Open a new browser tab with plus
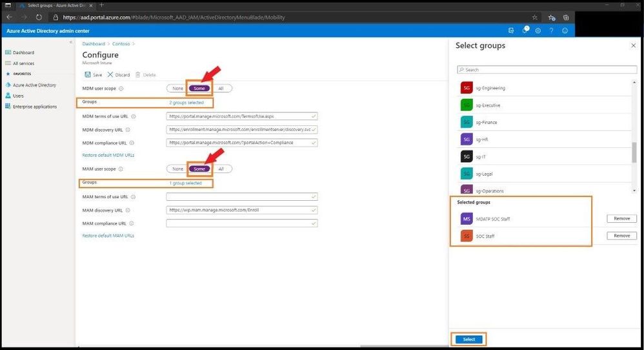This screenshot has width=644, height=350. 101,5
